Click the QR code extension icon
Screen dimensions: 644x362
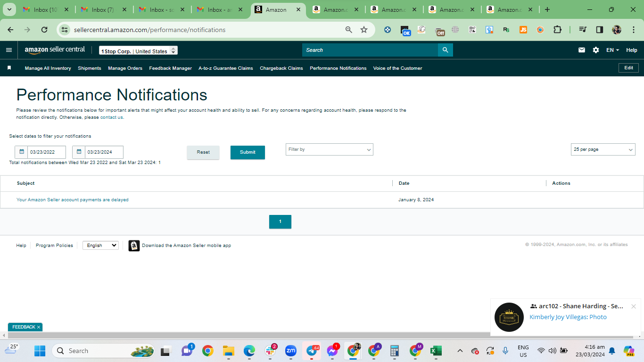point(472,30)
